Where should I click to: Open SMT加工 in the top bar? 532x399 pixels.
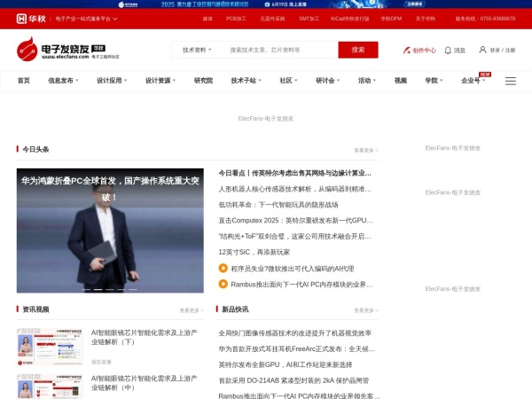pyautogui.click(x=309, y=19)
